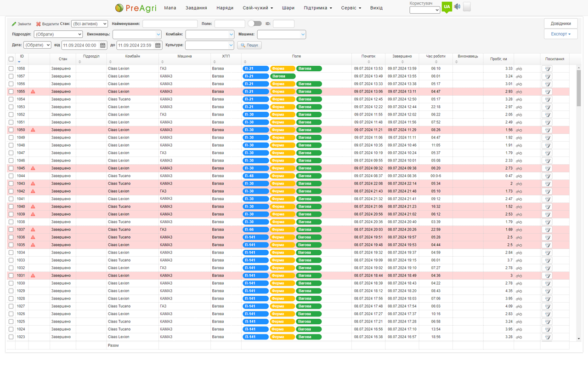Image resolution: width=588 pixels, height=368 pixels.
Task: Open the Завдання menu item
Action: tap(196, 8)
